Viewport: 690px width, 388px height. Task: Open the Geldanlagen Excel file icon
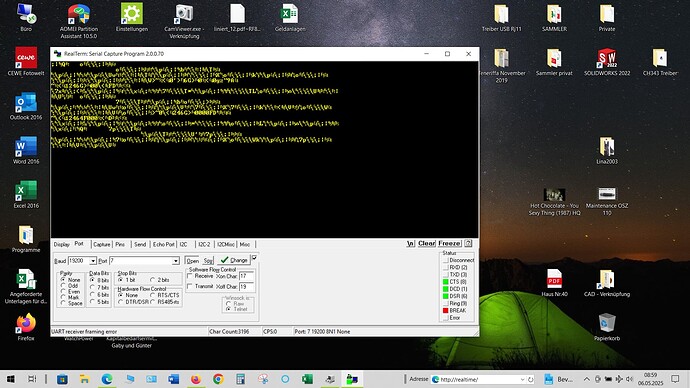coord(290,14)
